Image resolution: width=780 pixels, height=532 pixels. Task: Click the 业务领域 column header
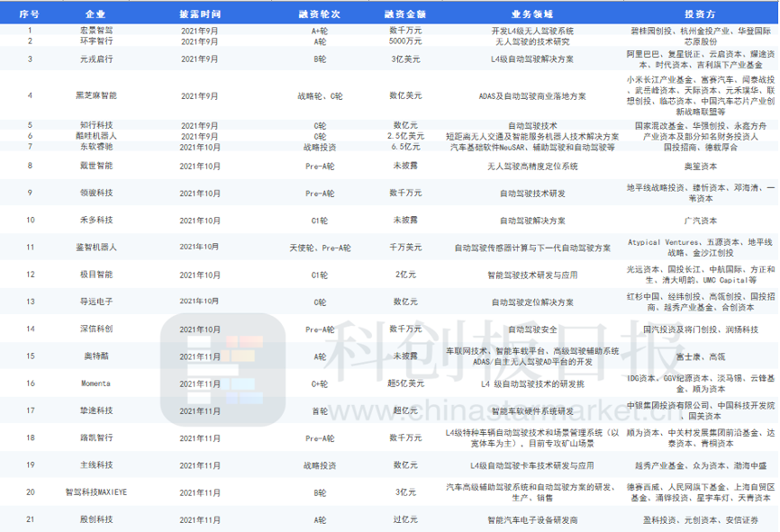pos(532,14)
